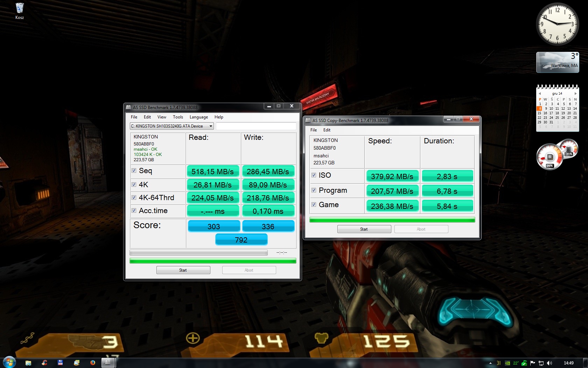
Task: Open View menu in AS SSD Benchmark
Action: [x=162, y=117]
